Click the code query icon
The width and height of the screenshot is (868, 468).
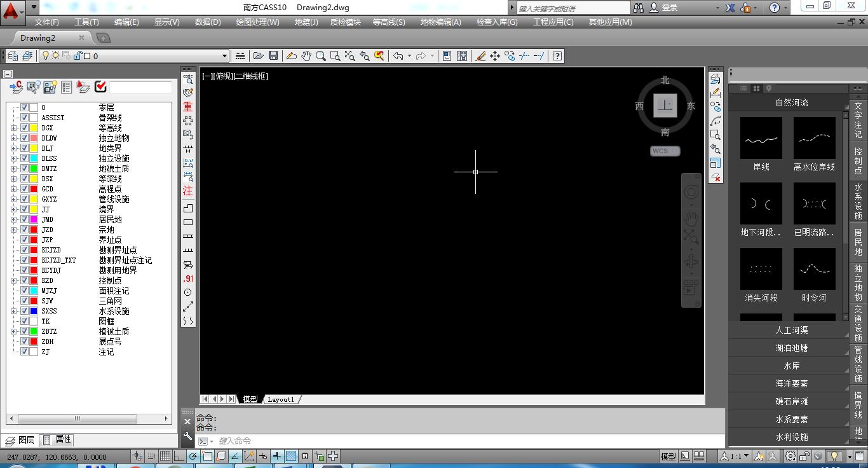188,78
